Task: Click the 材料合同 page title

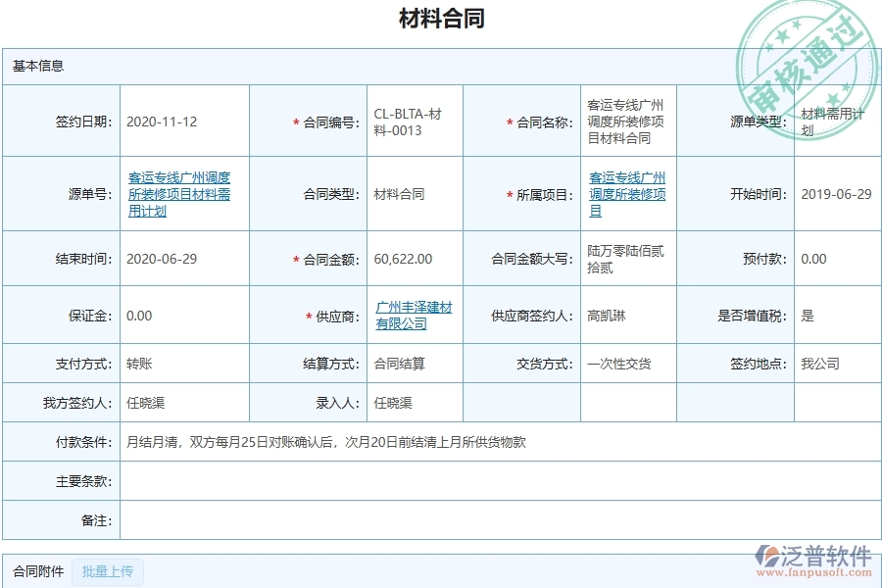Action: click(x=440, y=19)
